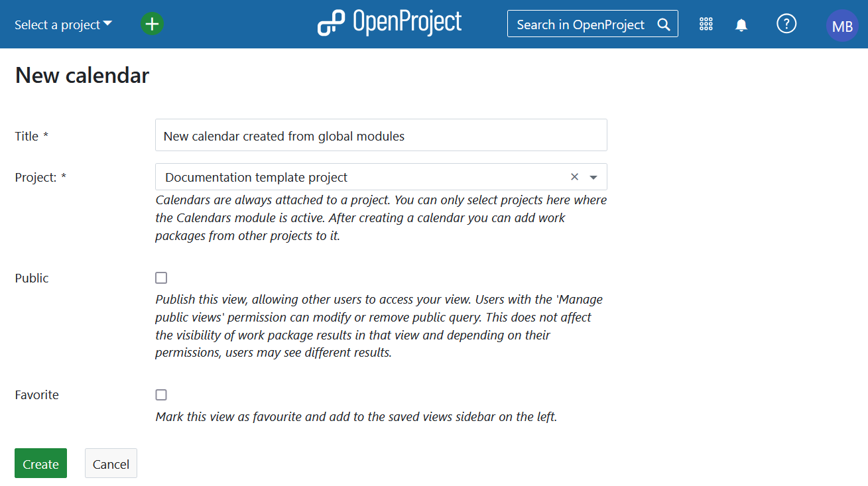Tick the Favorite checkbox
Viewport: 868px width, 486px height.
[161, 395]
